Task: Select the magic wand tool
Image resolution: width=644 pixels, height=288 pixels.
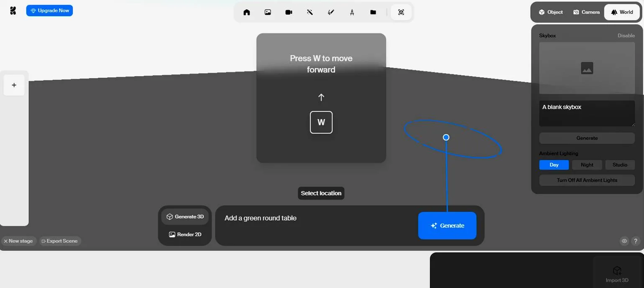Action: click(x=310, y=12)
